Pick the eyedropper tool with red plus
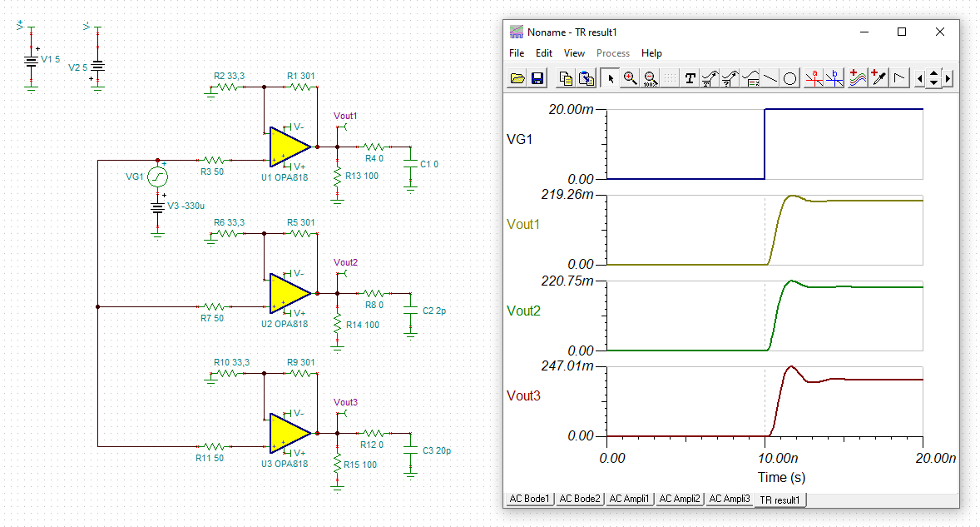The image size is (980, 527). pyautogui.click(x=879, y=78)
